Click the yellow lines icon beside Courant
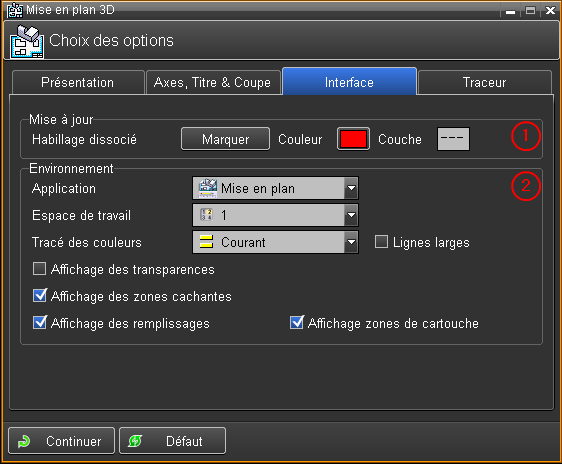Viewport: 562px width, 464px height. pos(206,242)
